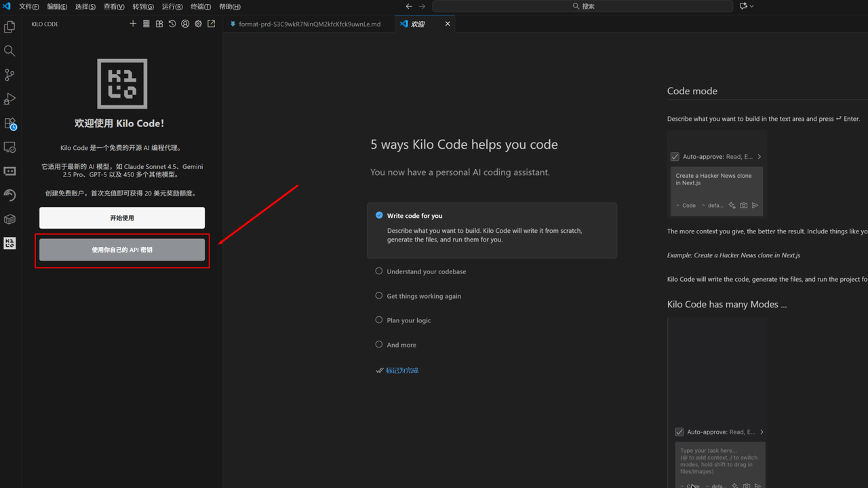This screenshot has width=868, height=488.
Task: Open Kilo Code settings gear
Action: click(x=198, y=24)
